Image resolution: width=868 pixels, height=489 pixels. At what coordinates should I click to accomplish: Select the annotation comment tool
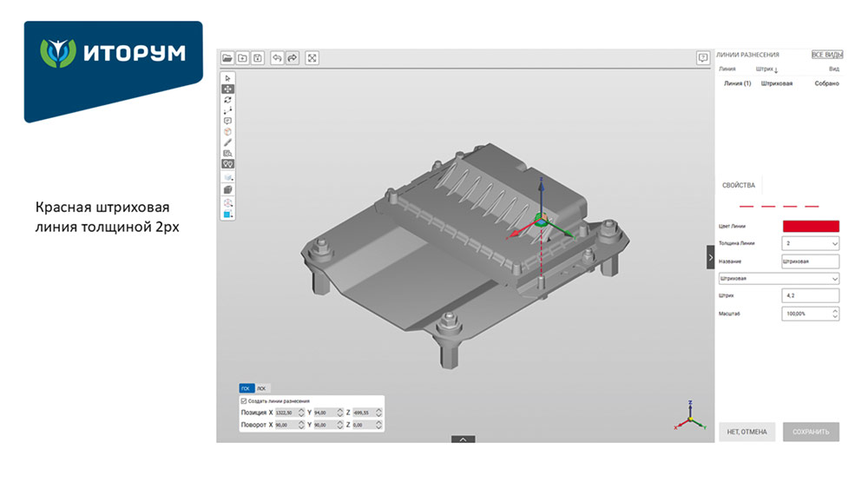(x=228, y=121)
